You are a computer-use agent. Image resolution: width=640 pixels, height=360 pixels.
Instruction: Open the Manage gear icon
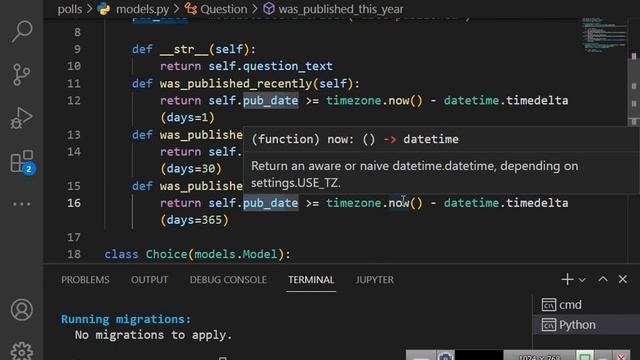(x=22, y=351)
